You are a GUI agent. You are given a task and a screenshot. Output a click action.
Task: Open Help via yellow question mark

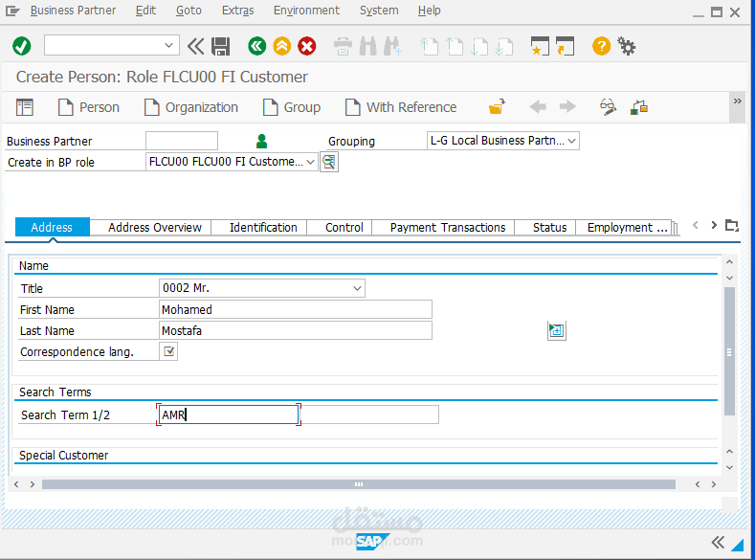601,46
